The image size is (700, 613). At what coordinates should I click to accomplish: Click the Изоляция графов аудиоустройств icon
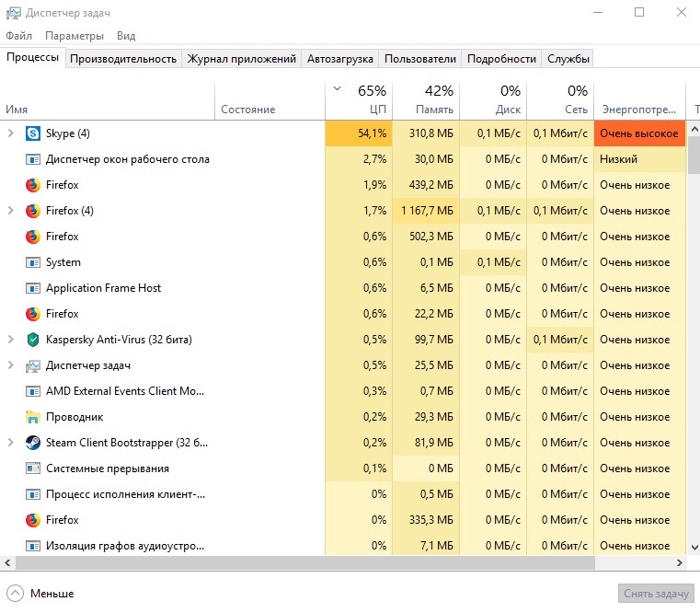point(33,546)
